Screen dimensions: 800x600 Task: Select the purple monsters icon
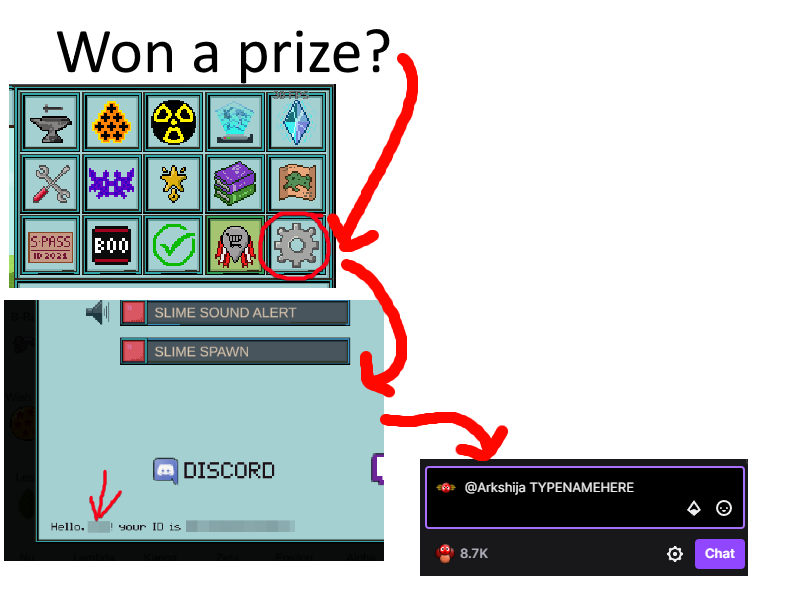[112, 184]
